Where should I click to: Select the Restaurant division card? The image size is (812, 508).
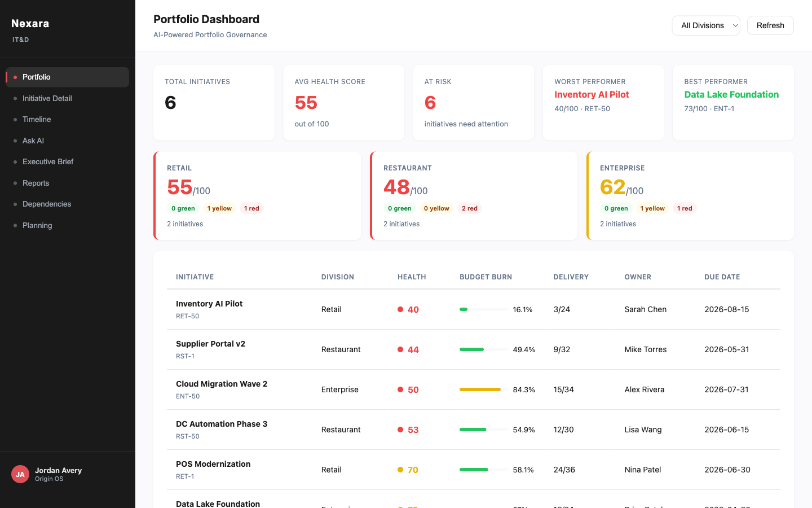point(474,196)
